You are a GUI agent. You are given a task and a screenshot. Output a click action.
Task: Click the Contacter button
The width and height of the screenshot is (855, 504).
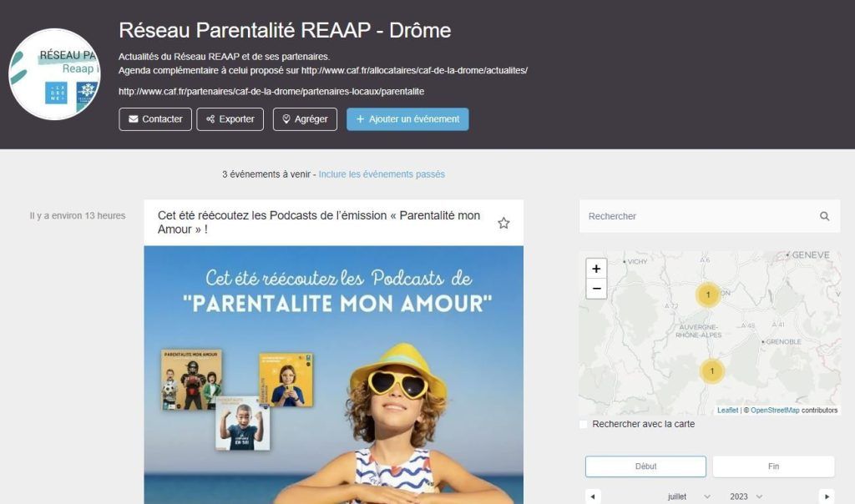point(155,119)
